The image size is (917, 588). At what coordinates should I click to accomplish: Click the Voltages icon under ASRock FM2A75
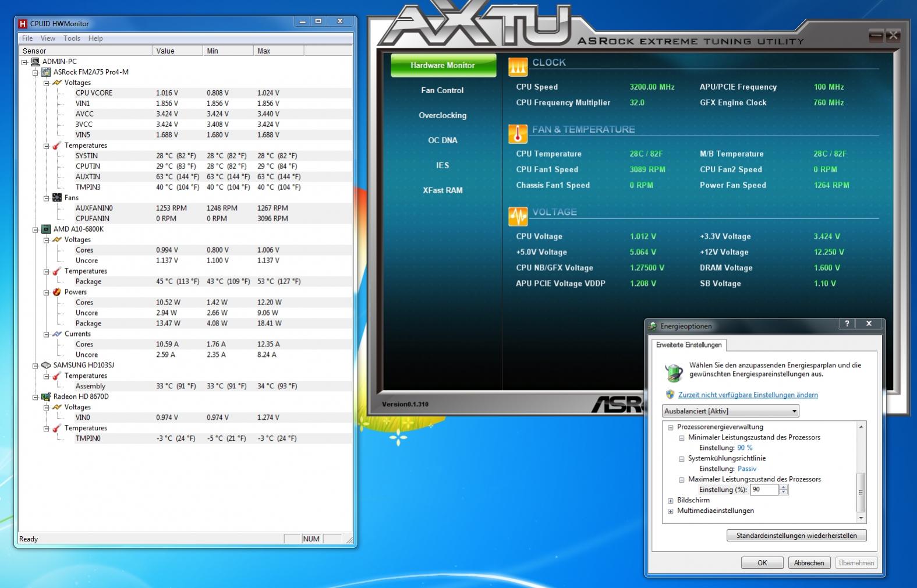click(x=57, y=83)
